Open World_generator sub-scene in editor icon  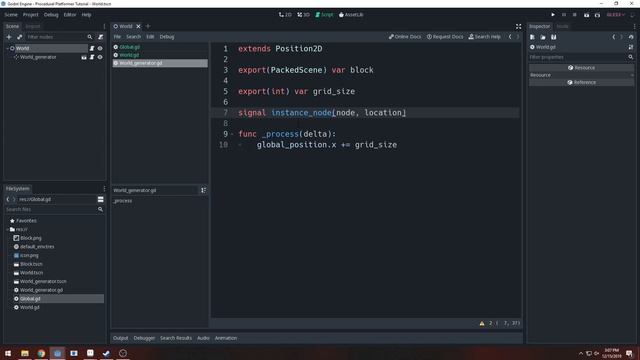pos(84,57)
